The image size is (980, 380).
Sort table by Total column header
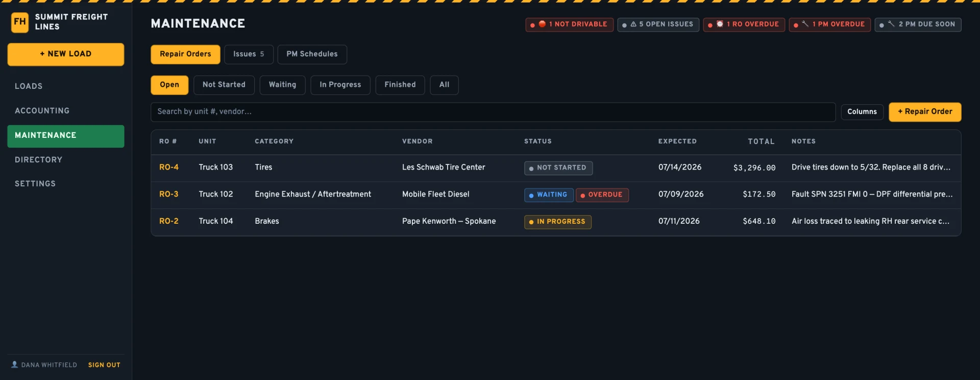(761, 141)
